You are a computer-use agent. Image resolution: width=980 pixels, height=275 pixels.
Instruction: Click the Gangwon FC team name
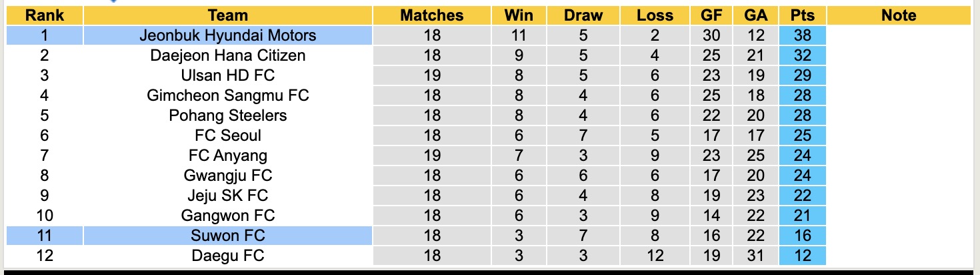[x=228, y=216]
